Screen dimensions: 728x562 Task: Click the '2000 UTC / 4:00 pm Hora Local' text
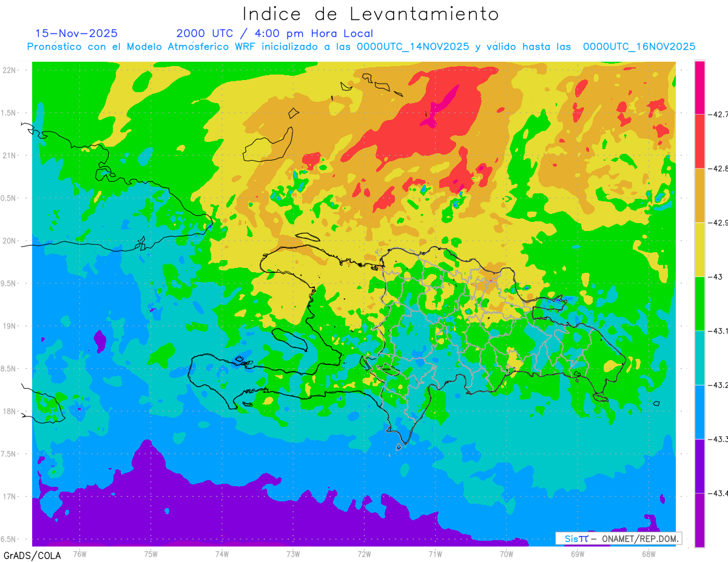[275, 33]
